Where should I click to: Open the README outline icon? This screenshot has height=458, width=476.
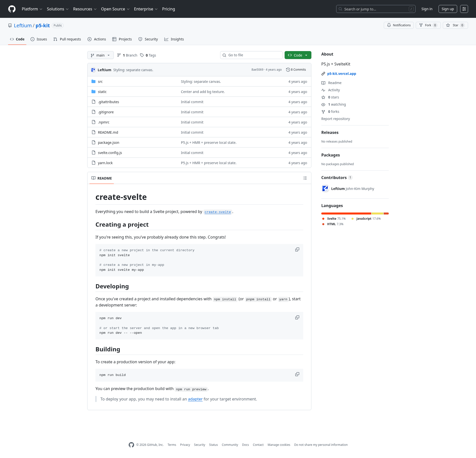[x=305, y=178]
